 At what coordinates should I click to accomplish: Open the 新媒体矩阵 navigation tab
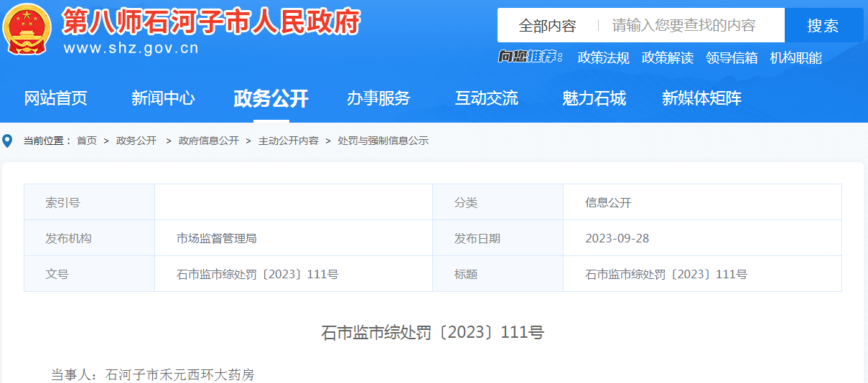click(701, 98)
